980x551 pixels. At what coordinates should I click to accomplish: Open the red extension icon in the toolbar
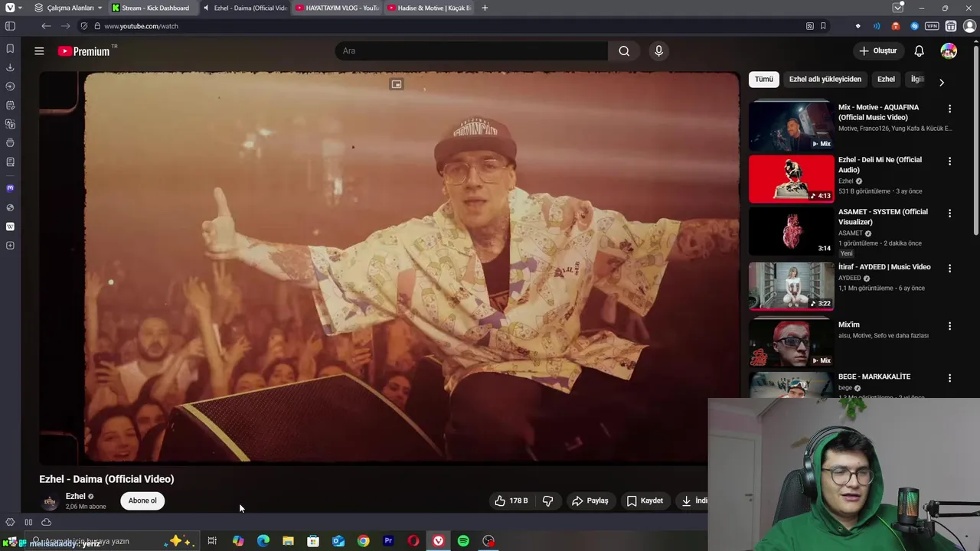coord(896,26)
